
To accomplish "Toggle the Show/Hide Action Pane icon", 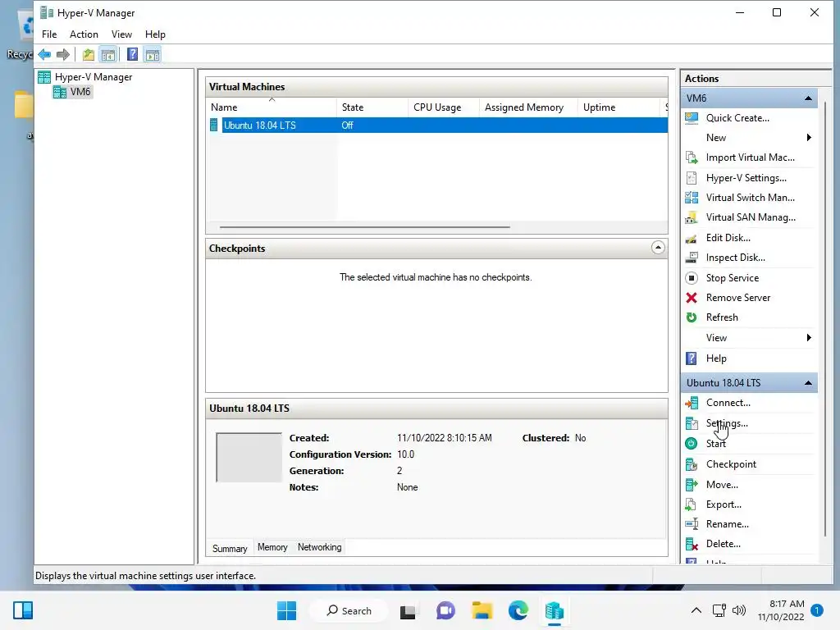I will click(x=153, y=55).
